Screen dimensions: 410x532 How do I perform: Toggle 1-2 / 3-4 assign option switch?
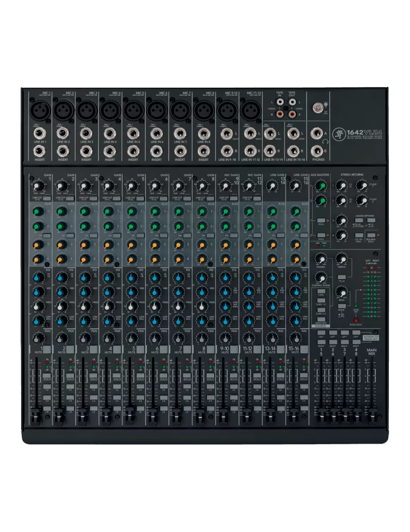pyautogui.click(x=371, y=220)
